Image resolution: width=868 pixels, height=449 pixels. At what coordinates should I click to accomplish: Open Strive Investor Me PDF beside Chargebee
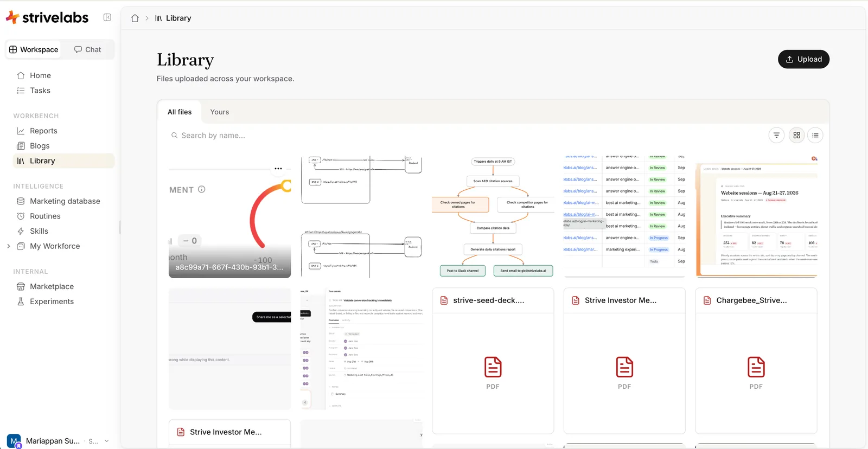[x=624, y=361]
